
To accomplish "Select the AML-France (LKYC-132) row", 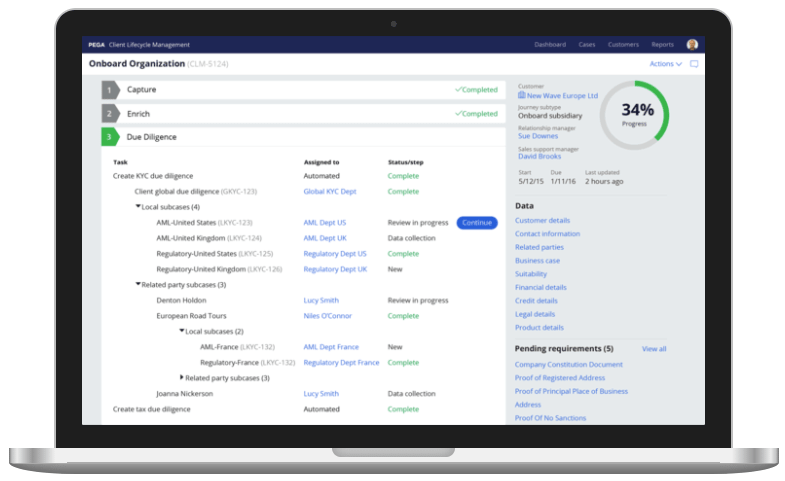I will [237, 347].
